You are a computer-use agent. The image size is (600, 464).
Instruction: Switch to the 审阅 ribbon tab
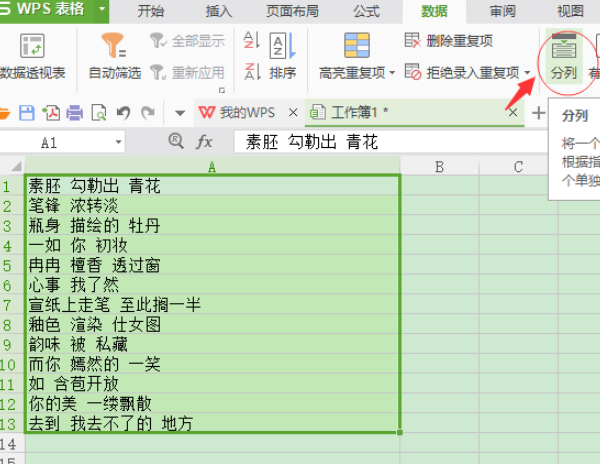(x=502, y=11)
